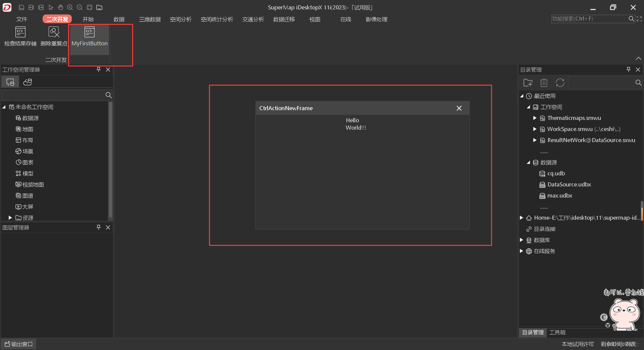Click the function search magnifier icon

pos(631,19)
